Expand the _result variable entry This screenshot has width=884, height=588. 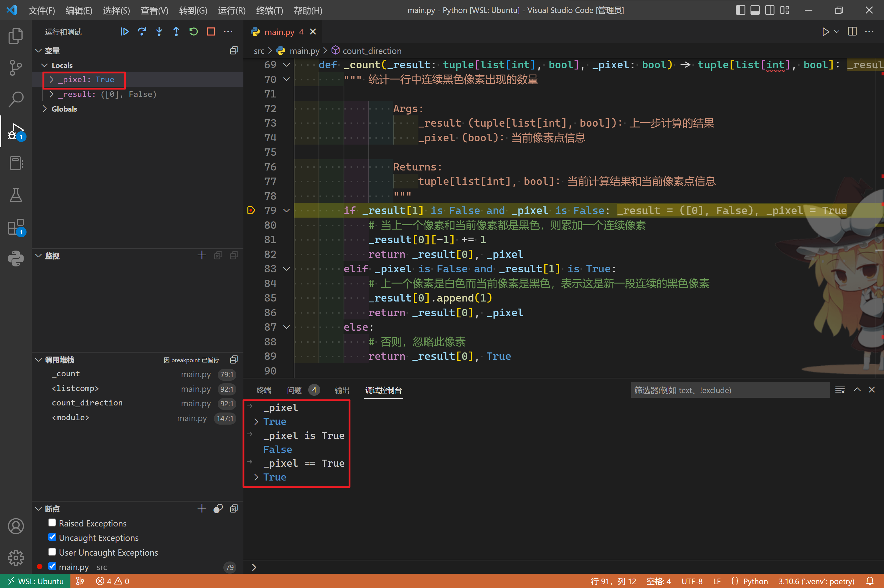51,94
